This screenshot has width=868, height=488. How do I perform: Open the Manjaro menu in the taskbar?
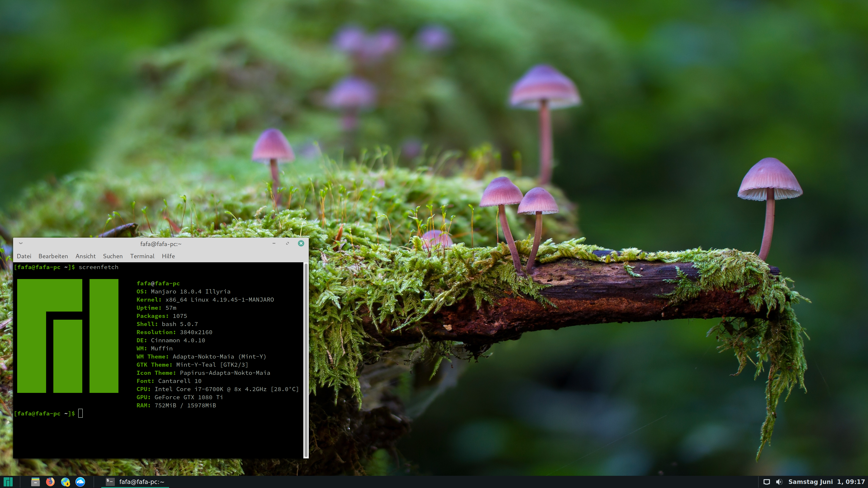pos(8,482)
